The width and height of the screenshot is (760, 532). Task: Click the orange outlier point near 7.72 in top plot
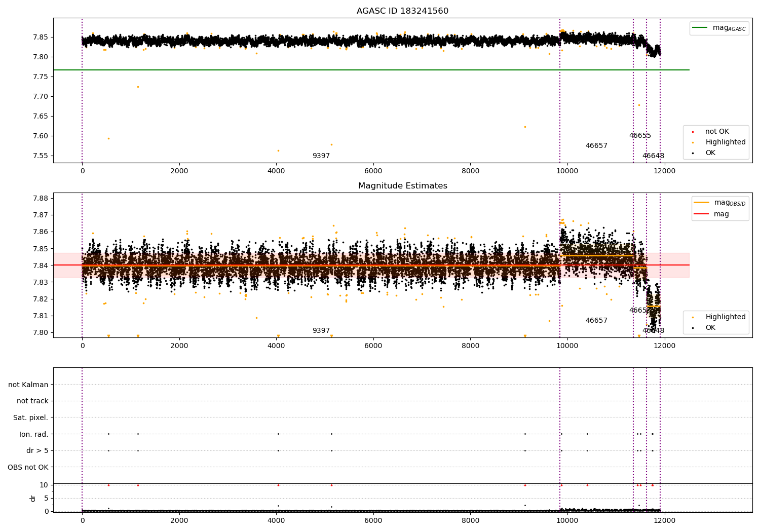138,87
